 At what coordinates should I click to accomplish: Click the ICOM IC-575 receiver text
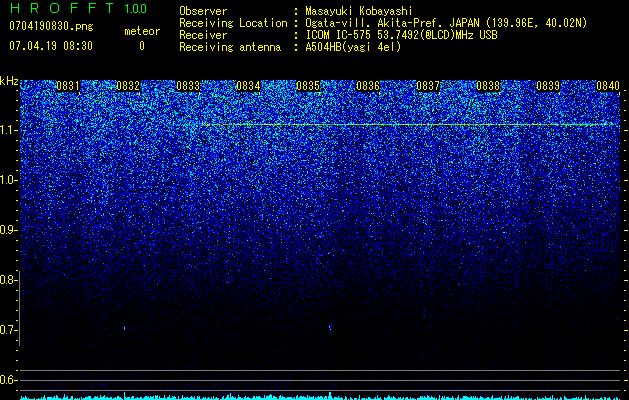point(402,35)
